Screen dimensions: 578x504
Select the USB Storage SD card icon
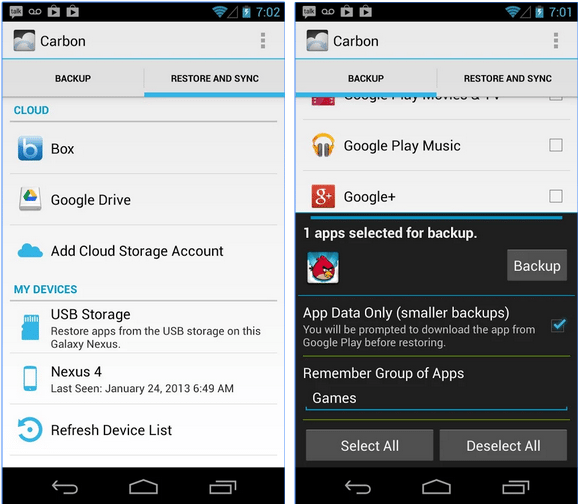(x=30, y=327)
